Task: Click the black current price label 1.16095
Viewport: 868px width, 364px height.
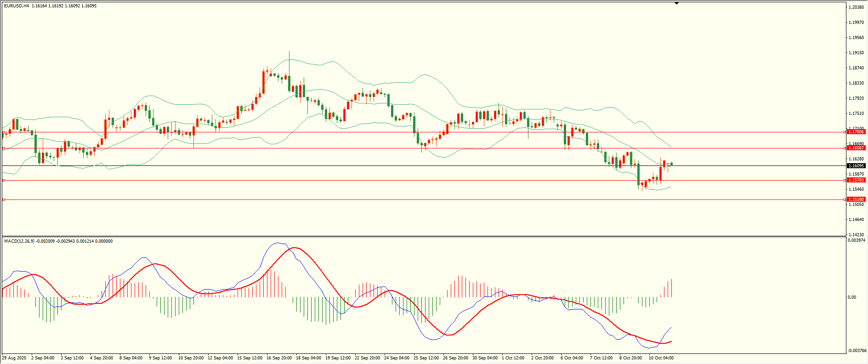Action: (x=857, y=166)
